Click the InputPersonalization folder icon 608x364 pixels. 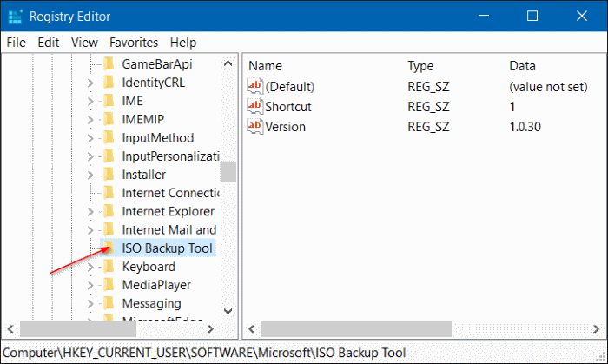[x=109, y=156]
